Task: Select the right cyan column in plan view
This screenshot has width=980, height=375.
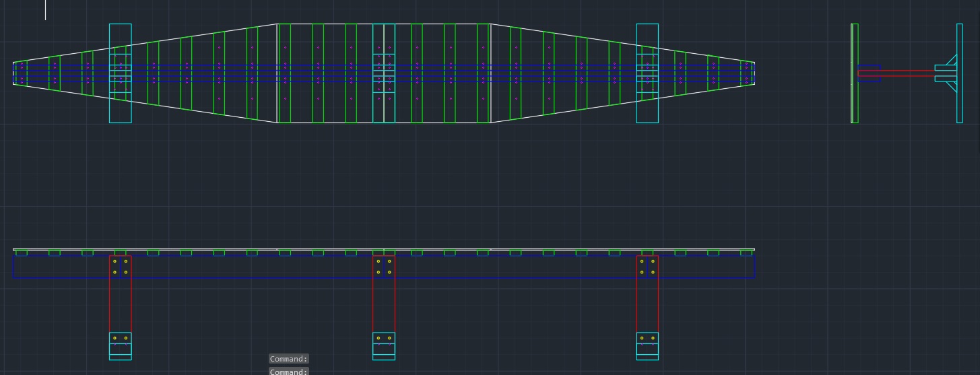Action: [x=647, y=73]
